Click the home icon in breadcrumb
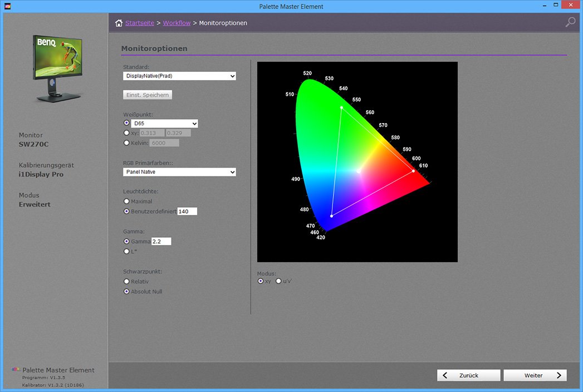Viewport: 583px width, 392px height. [x=119, y=23]
